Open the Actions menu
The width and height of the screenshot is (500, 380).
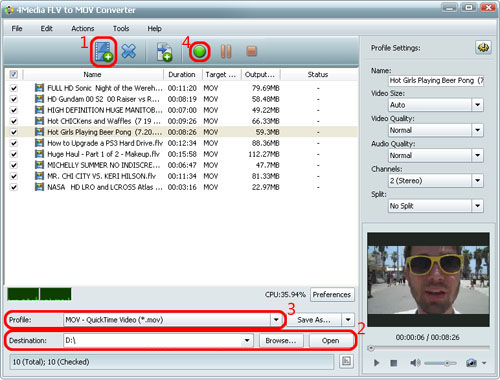tap(83, 29)
